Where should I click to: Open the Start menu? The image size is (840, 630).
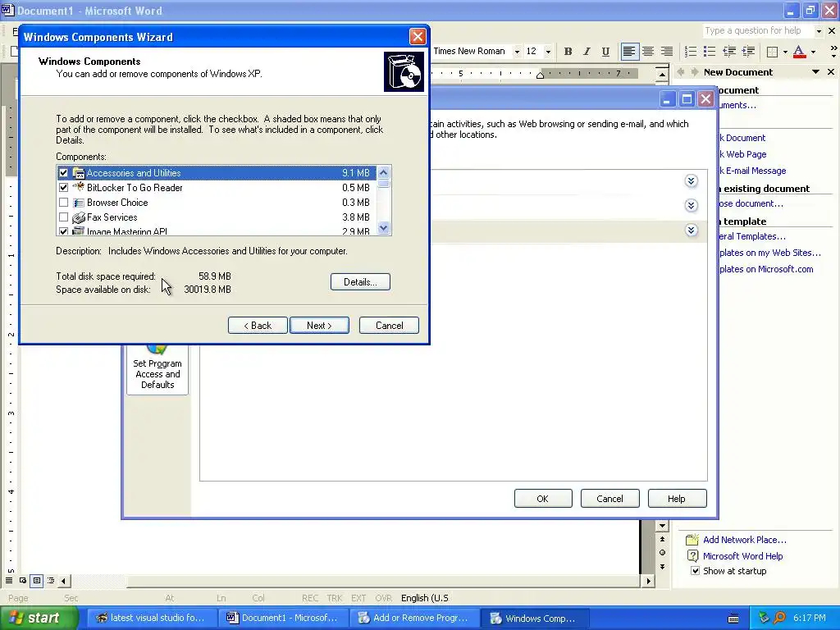point(39,618)
